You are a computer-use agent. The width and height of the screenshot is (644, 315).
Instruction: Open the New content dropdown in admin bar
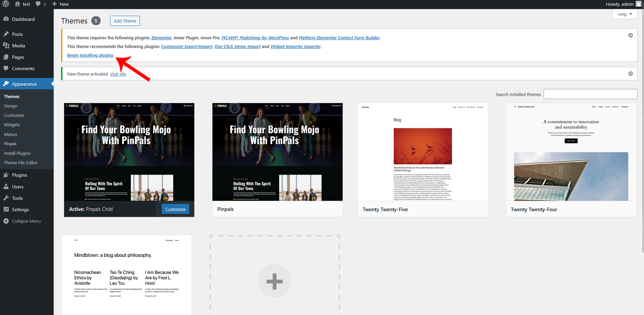click(x=60, y=4)
